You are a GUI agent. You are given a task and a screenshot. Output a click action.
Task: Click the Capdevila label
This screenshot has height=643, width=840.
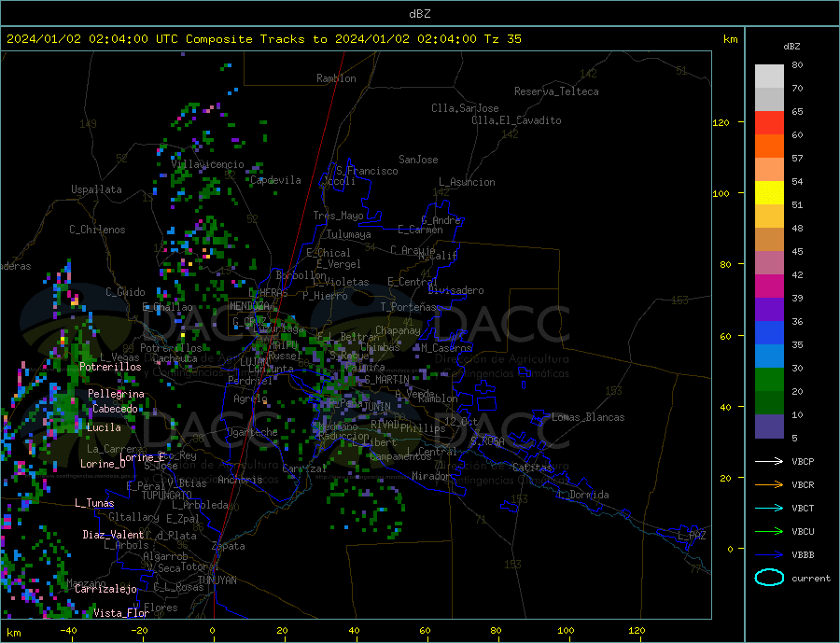(x=275, y=180)
